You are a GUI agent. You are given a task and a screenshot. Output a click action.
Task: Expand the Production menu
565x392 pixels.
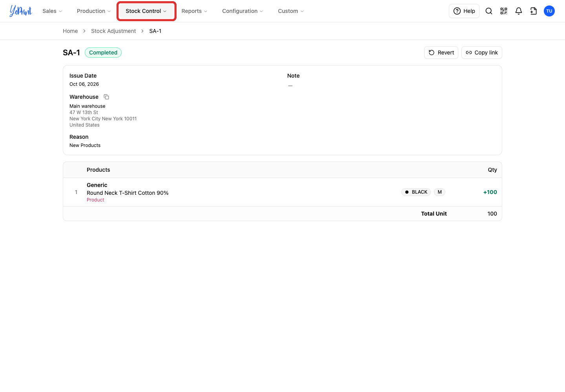[x=94, y=11]
